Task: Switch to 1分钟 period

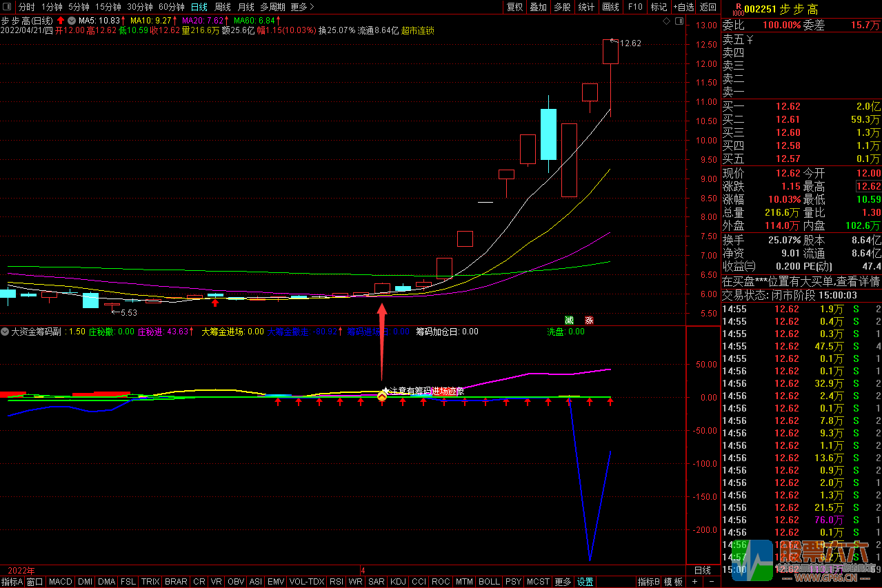Action: coord(52,7)
